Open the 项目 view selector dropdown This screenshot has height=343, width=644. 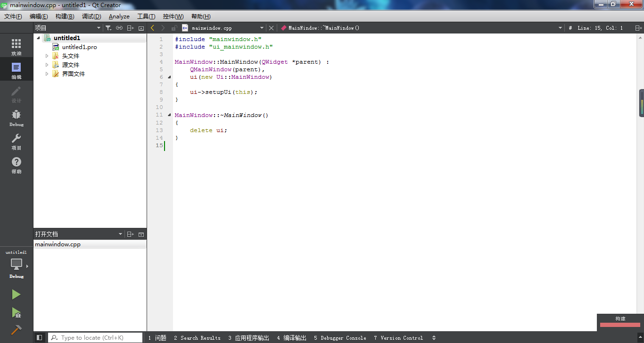tap(99, 28)
